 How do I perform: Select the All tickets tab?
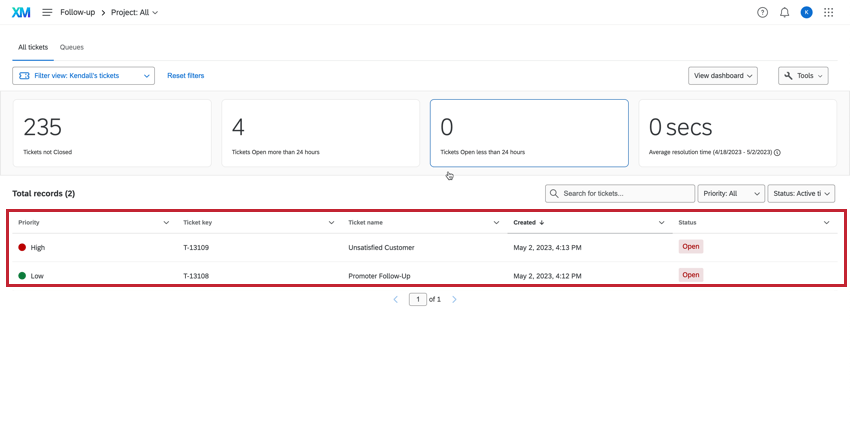pyautogui.click(x=33, y=47)
